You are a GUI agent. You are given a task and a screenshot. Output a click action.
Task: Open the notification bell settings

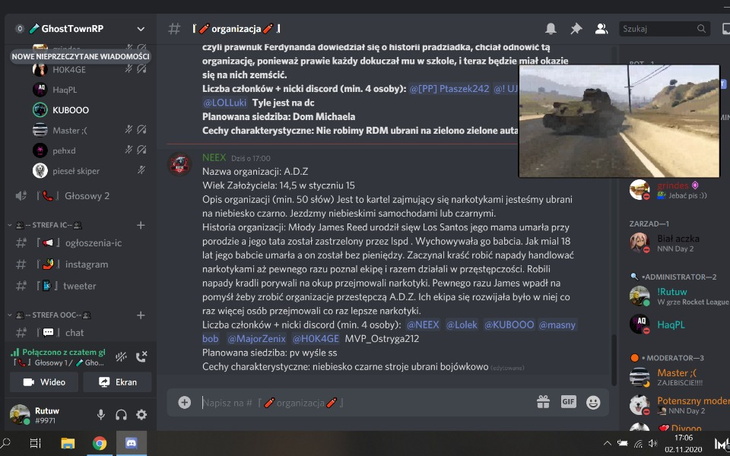point(551,29)
